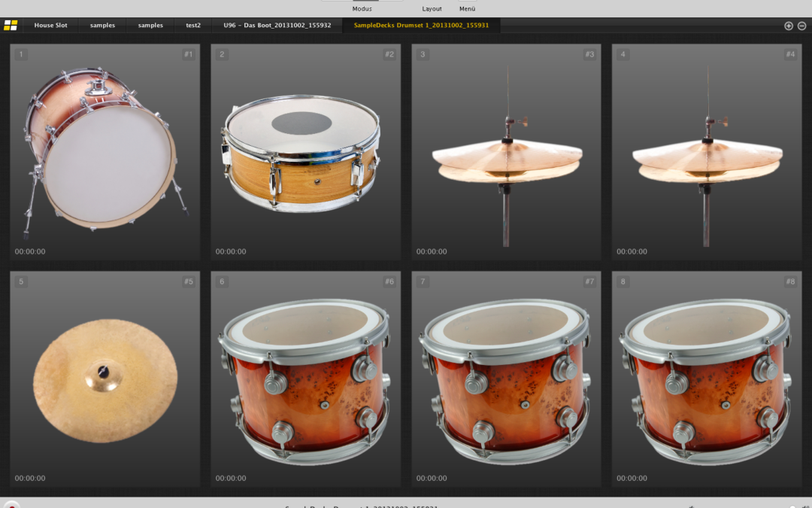Screen dimensions: 812x508
Task: Open the Modus menu
Action: point(362,9)
